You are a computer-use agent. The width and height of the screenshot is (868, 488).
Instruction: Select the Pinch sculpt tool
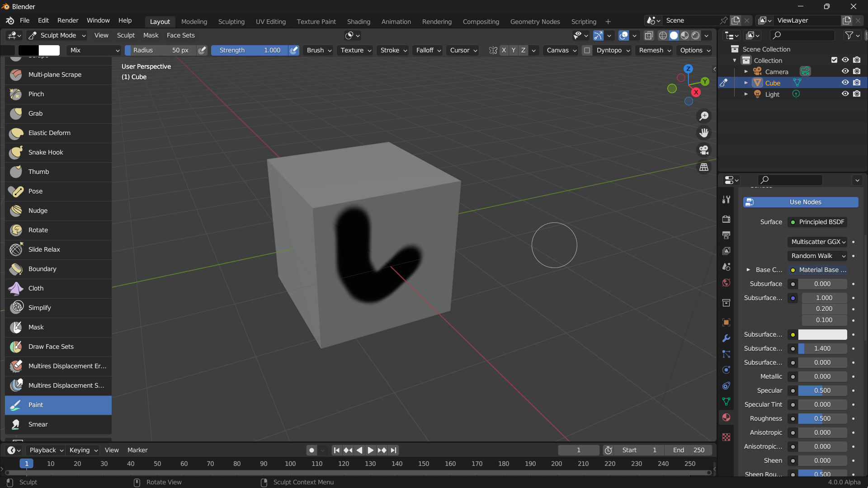pyautogui.click(x=58, y=94)
